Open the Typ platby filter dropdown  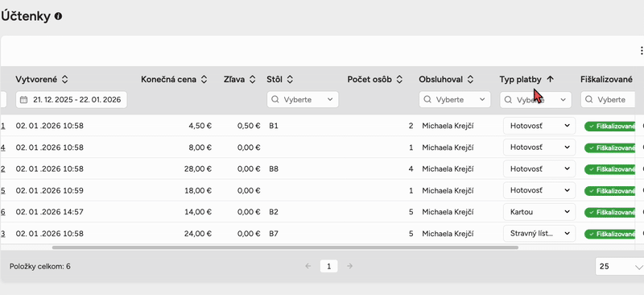tap(535, 100)
